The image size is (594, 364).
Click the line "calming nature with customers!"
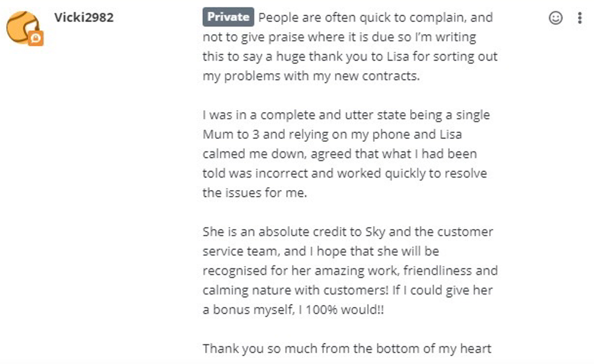tap(347, 290)
